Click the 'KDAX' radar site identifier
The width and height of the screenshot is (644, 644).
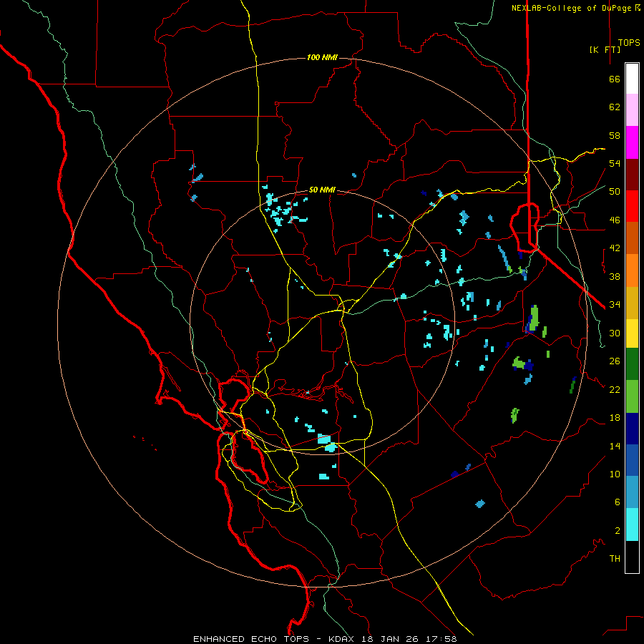[x=343, y=639]
